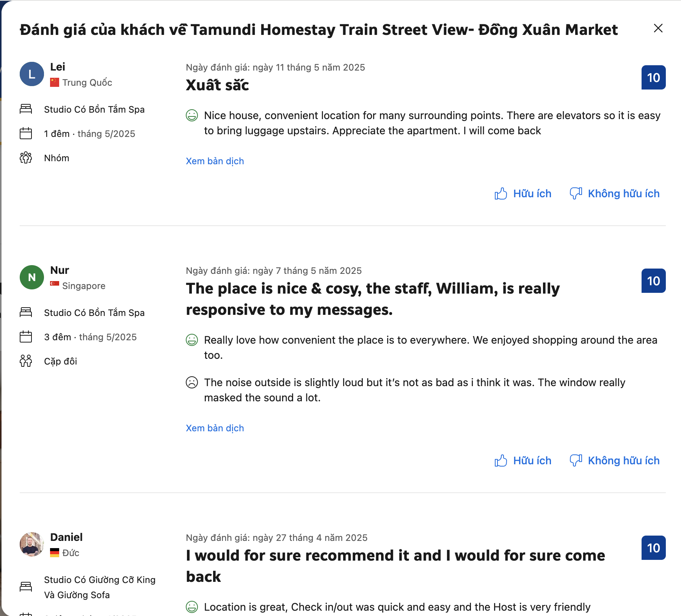Click the Germany flag under Daniel
681x616 pixels.
tap(55, 553)
